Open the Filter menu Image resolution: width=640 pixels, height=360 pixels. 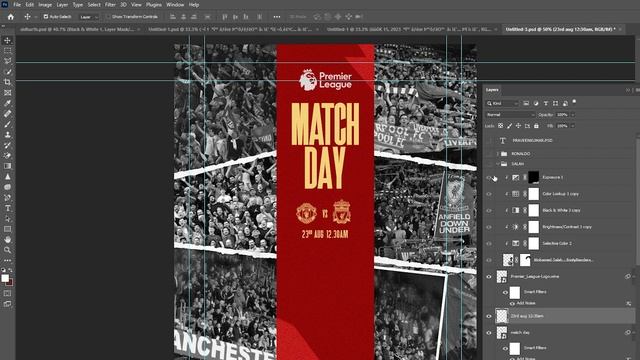coord(110,5)
